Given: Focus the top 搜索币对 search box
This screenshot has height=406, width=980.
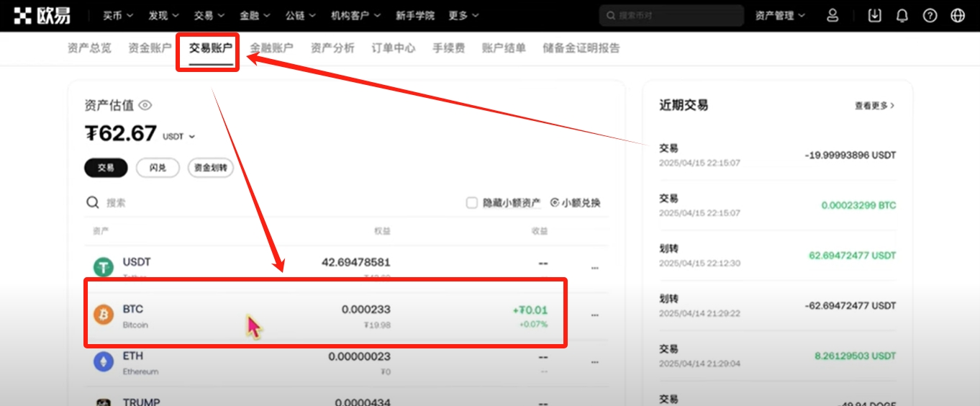Looking at the screenshot, I should click(671, 15).
